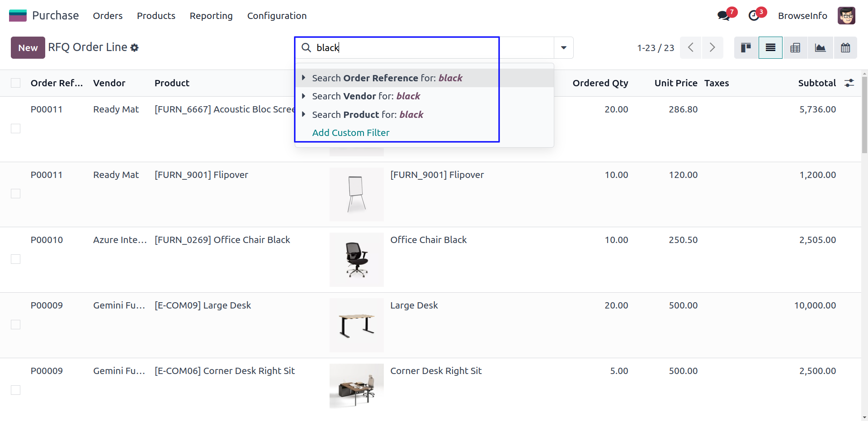The height and width of the screenshot is (421, 868).
Task: Click the RFQ Order Line gear icon
Action: pyautogui.click(x=134, y=48)
